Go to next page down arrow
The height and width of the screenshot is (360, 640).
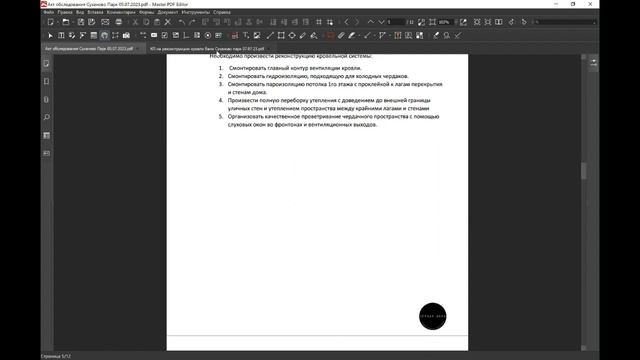[x=381, y=22]
